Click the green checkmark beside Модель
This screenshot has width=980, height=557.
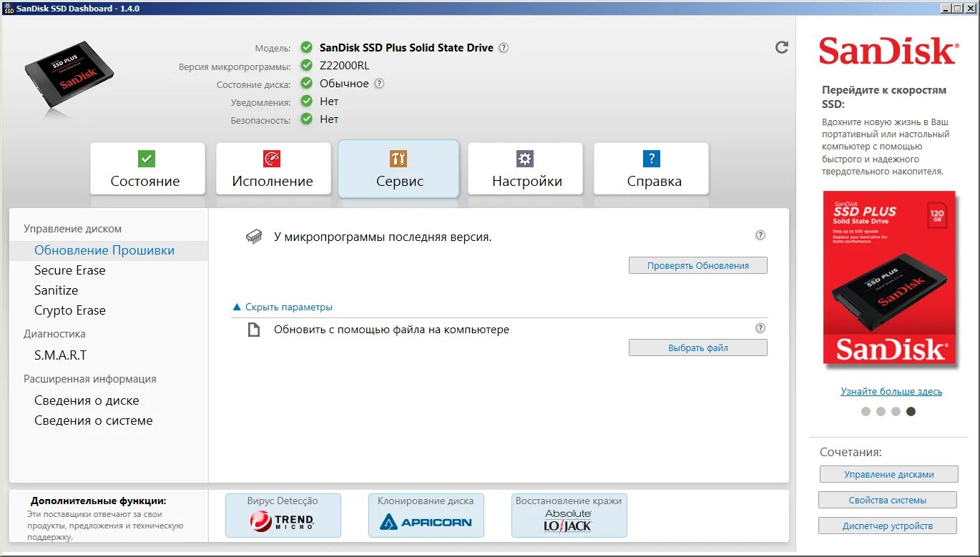pos(307,47)
